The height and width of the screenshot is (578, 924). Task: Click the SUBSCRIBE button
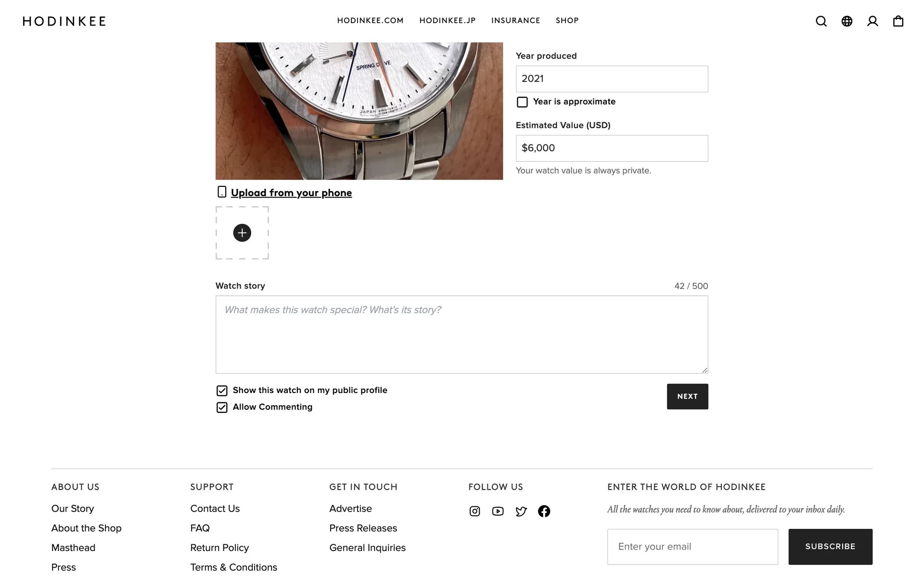[x=830, y=547]
